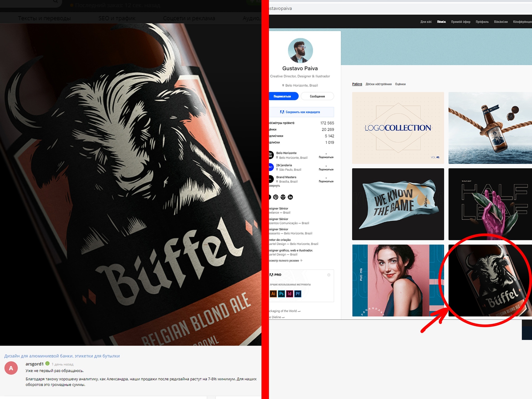The image size is (532, 399).
Task: Click following count 1 019
Action: pyautogui.click(x=330, y=142)
